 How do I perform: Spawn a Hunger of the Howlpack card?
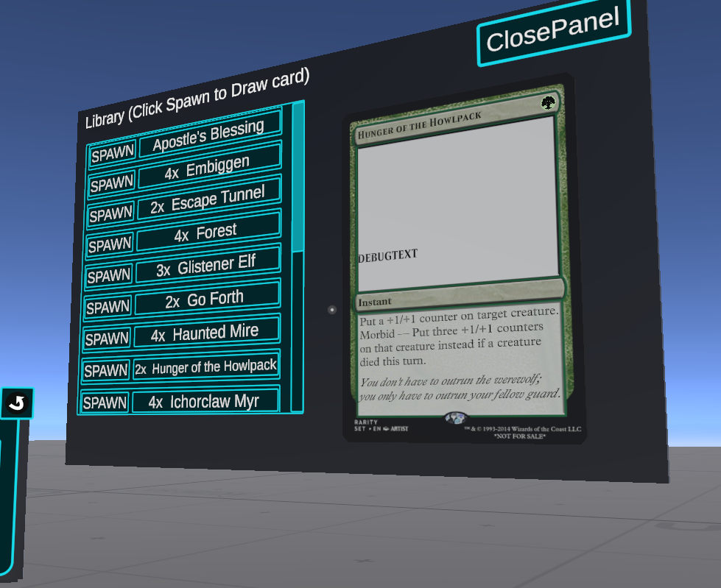[x=106, y=370]
